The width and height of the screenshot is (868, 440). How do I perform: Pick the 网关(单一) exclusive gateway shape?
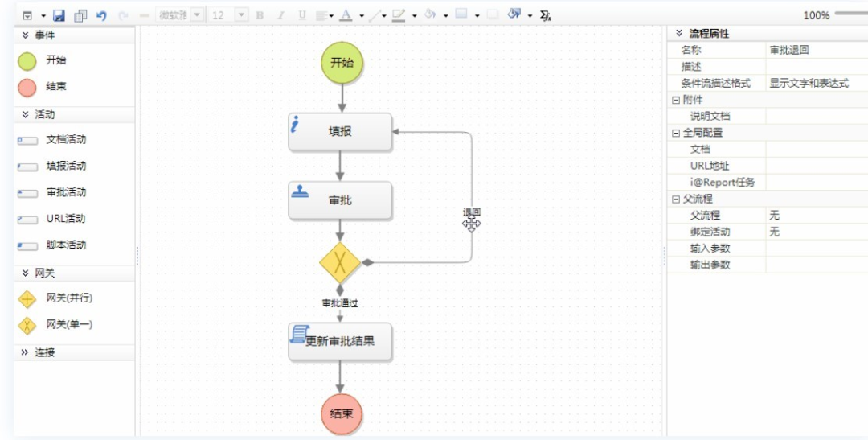coord(27,325)
